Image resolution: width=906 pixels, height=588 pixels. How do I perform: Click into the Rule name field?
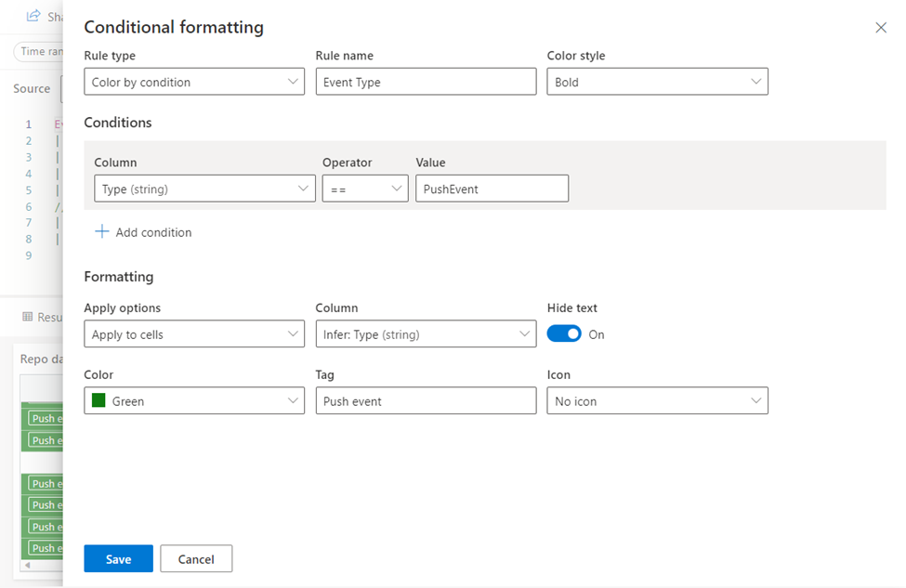coord(426,82)
